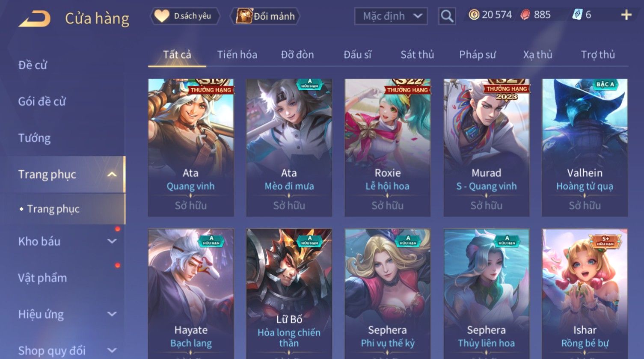Click the plus icon to add currency
The height and width of the screenshot is (359, 644).
point(626,15)
